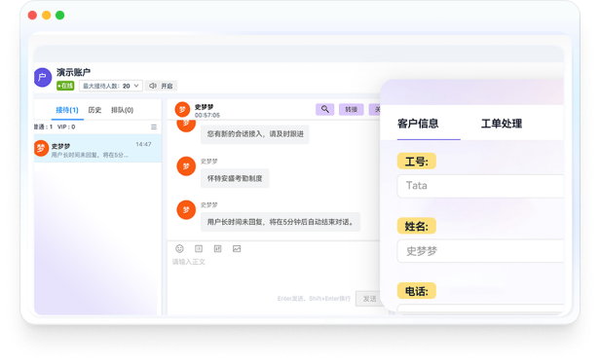Image resolution: width=600 pixels, height=364 pixels.
Task: Switch to the 客户信息 tab
Action: (x=418, y=124)
